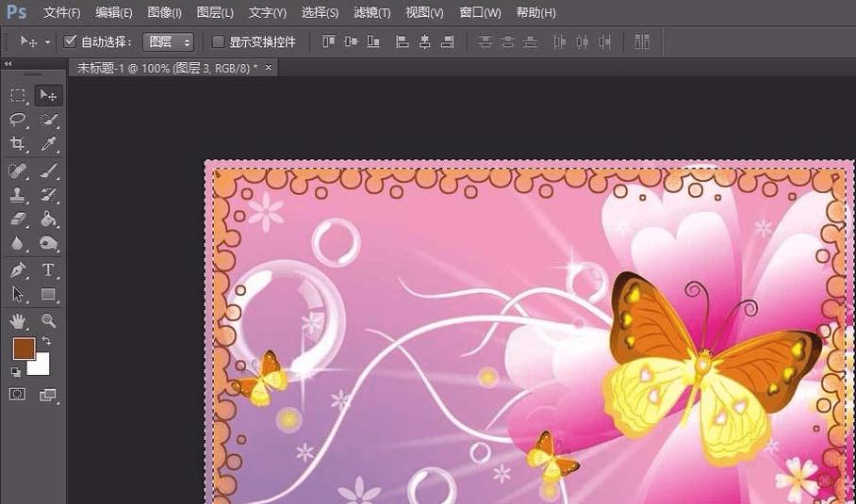Distribute bottom edges of layers
Image resolution: width=856 pixels, height=504 pixels.
coord(530,41)
